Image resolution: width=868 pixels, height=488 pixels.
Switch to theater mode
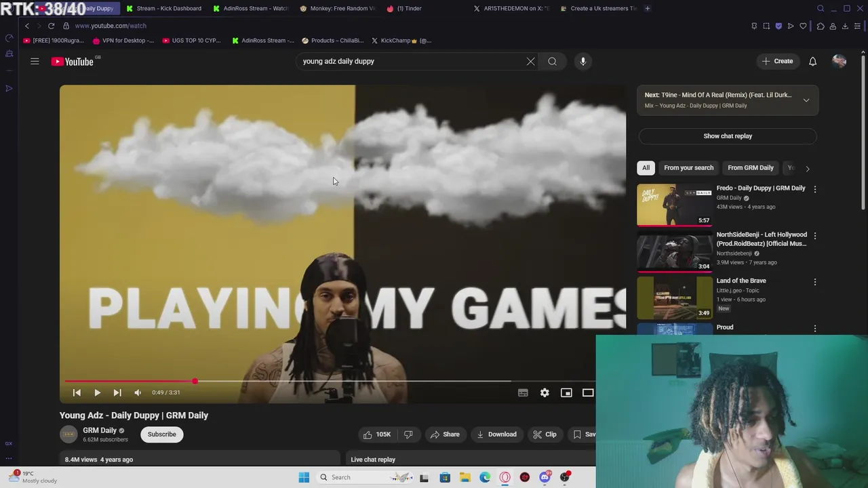pos(588,392)
